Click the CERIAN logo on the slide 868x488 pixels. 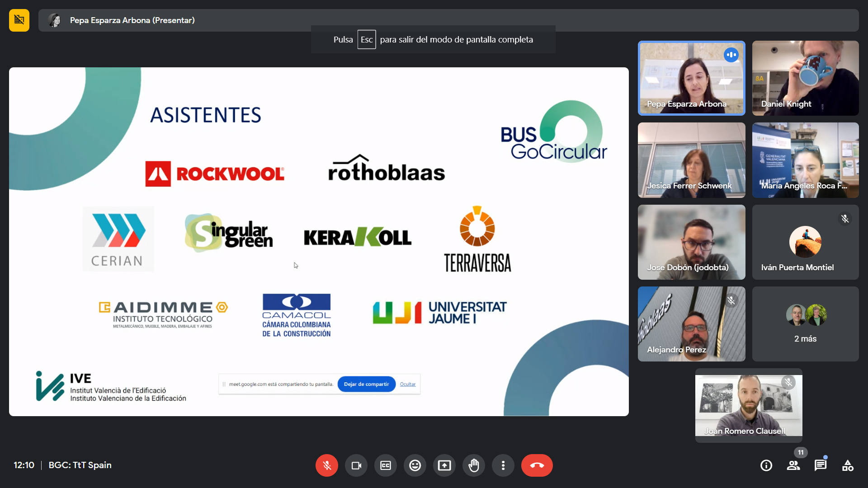[118, 239]
